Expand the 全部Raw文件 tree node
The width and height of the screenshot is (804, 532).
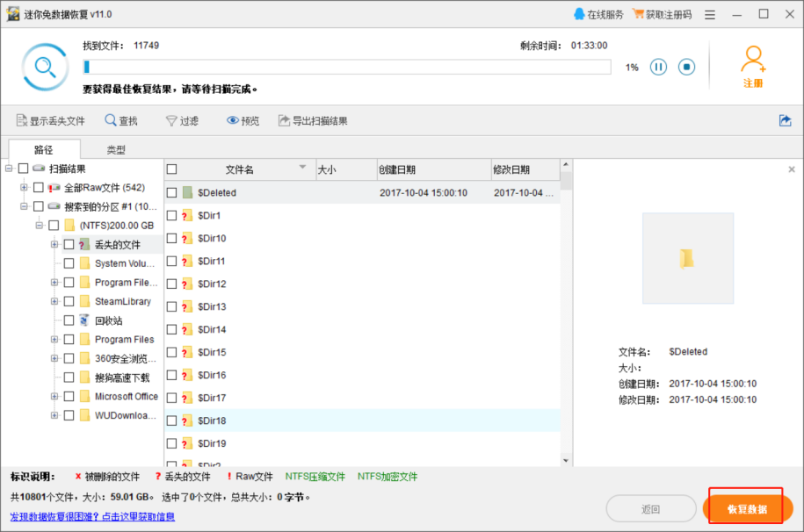[24, 188]
